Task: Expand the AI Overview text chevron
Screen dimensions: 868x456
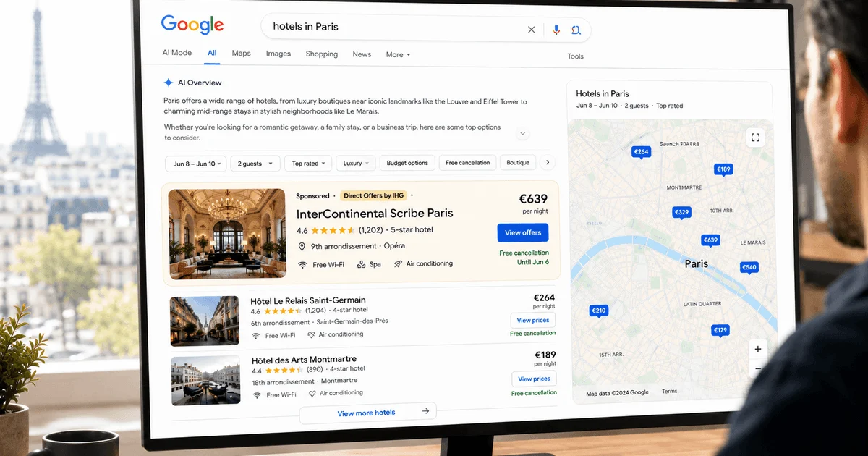Action: pos(522,134)
